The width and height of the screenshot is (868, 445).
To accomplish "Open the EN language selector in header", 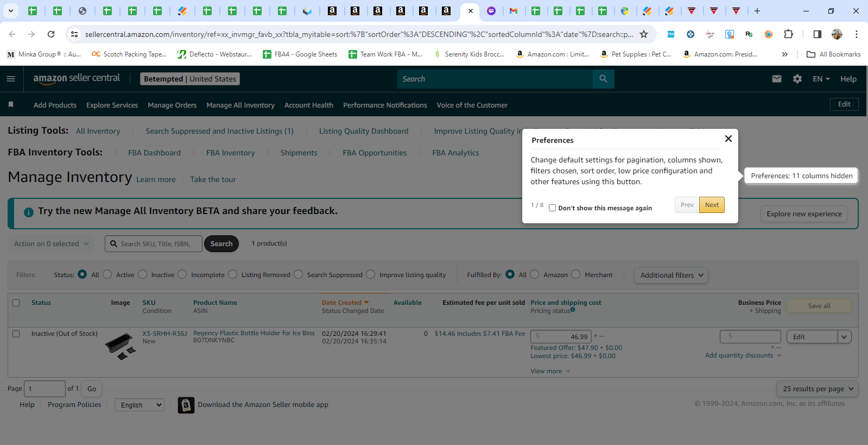I will [821, 79].
